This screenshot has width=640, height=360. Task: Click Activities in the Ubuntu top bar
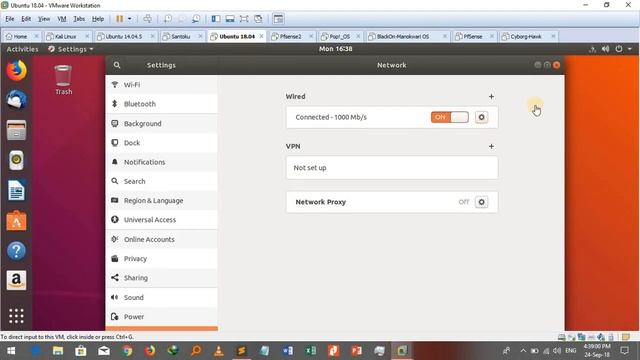(22, 49)
